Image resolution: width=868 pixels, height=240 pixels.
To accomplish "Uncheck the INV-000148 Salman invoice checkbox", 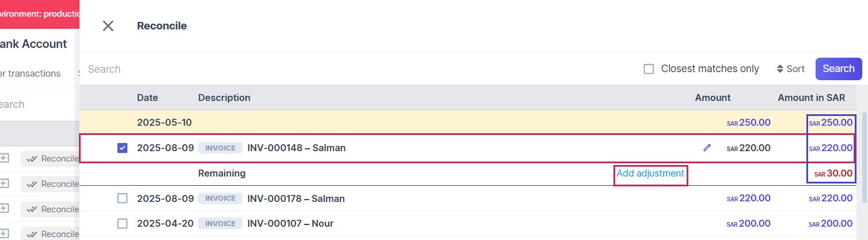I will [122, 148].
